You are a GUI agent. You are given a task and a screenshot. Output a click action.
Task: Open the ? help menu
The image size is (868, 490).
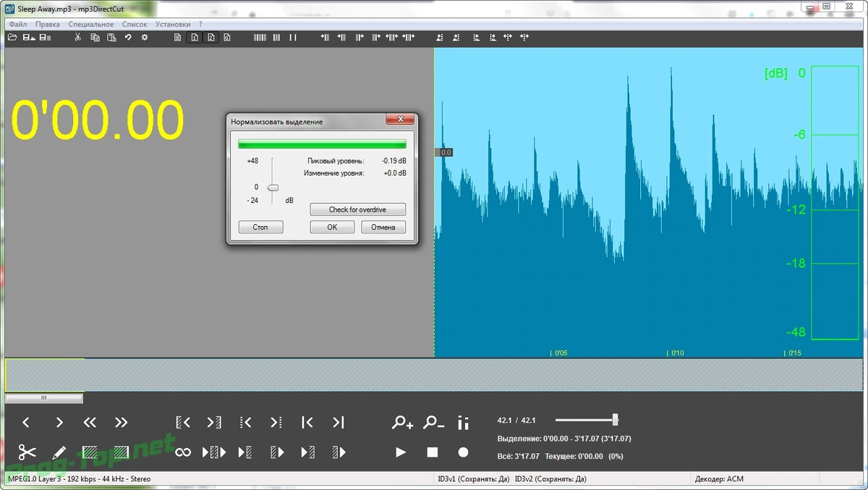tap(200, 24)
